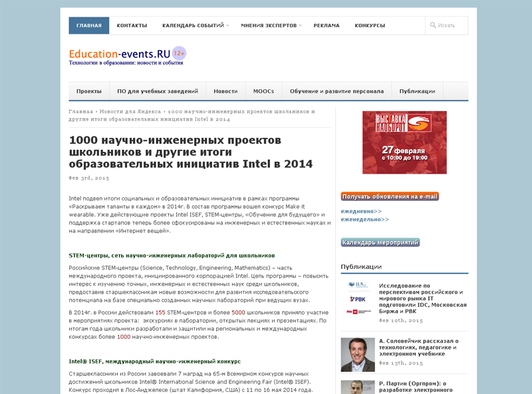Screen dimensions: 532x394
Task: Select the Публикации tab
Action: tap(418, 91)
